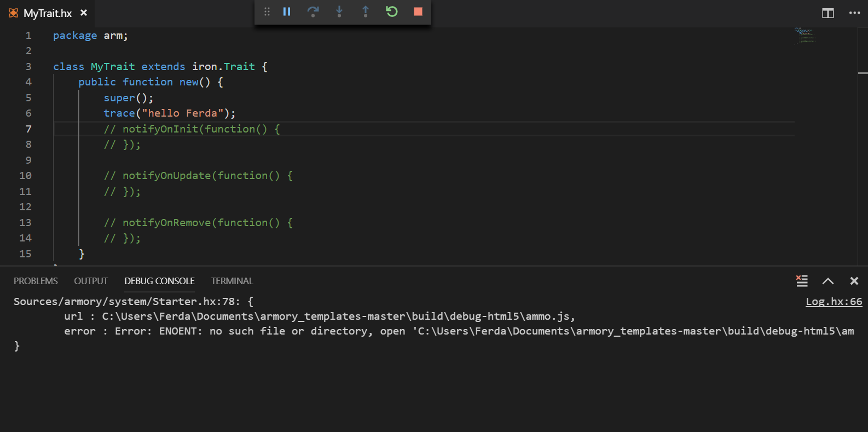Click the 'super();' call
Image resolution: width=868 pixels, height=432 pixels.
tap(129, 98)
